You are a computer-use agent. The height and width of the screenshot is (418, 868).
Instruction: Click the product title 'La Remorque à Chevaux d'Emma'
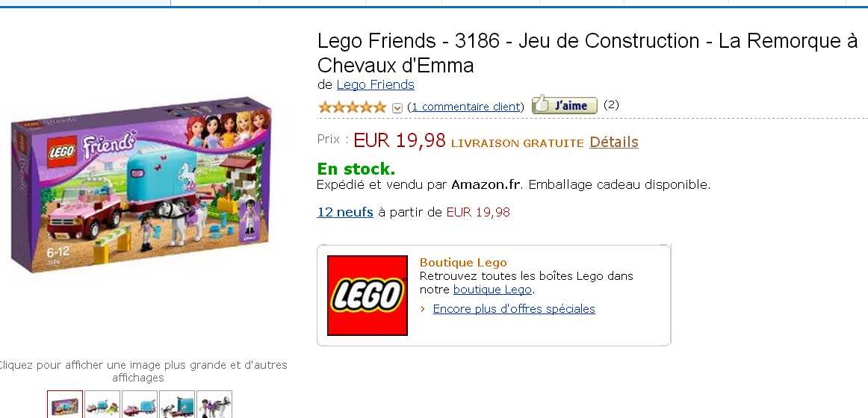[587, 52]
